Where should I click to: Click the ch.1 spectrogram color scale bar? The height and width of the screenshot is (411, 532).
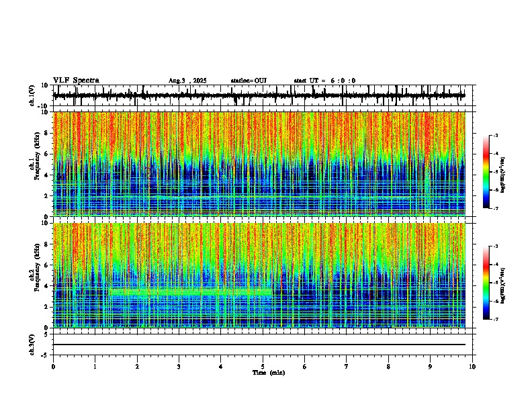pyautogui.click(x=486, y=172)
